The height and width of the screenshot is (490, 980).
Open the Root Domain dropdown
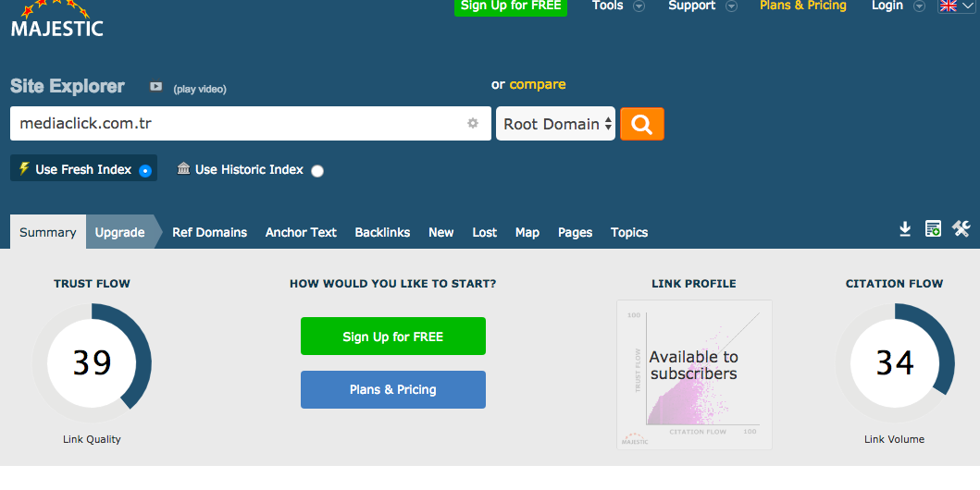pos(555,124)
